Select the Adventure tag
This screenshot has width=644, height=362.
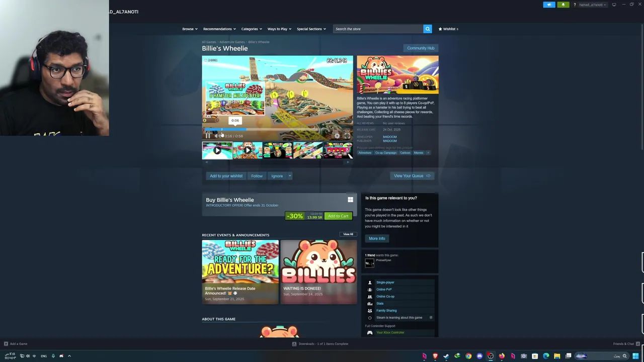[x=365, y=153]
